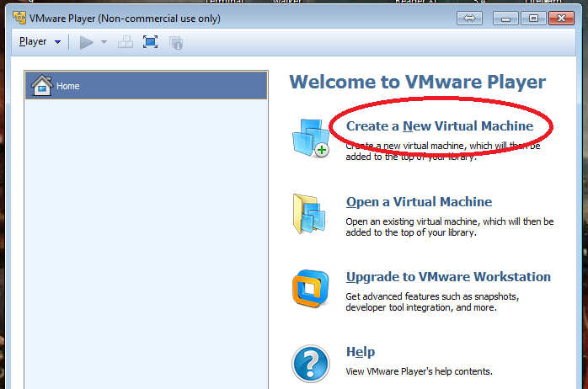Click the double-arrow button in title bar
The image size is (588, 389).
469,18
